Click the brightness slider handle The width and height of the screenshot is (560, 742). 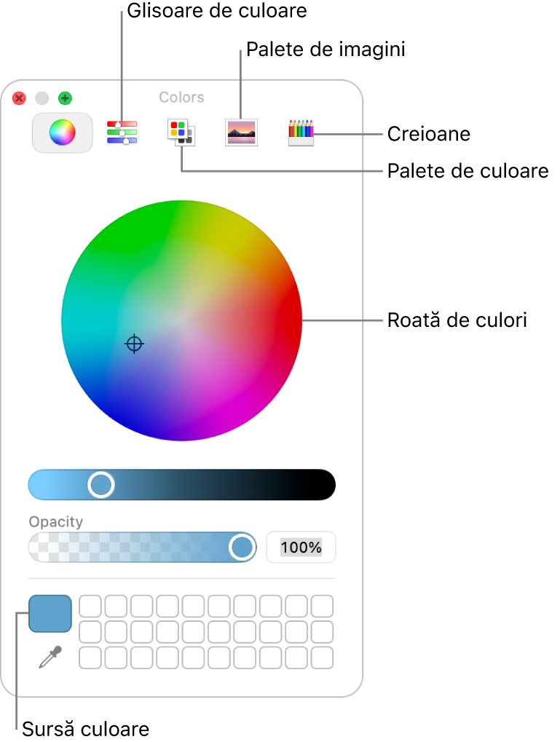[x=100, y=484]
